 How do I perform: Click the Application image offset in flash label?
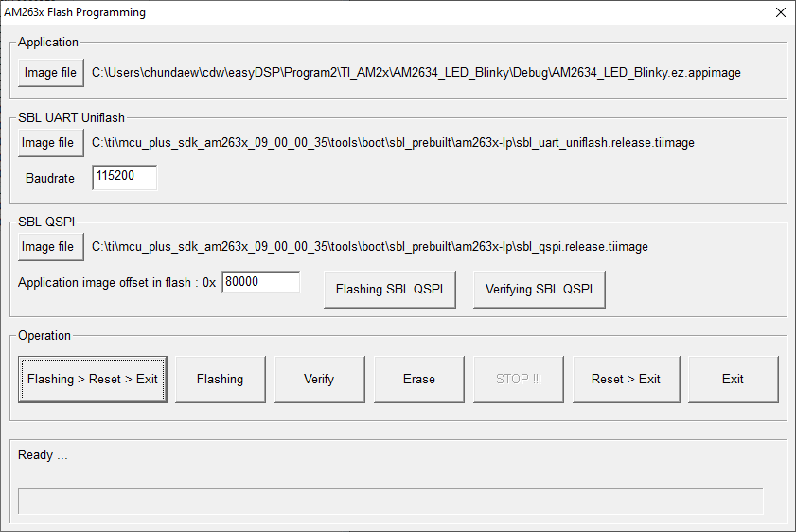pos(116,283)
